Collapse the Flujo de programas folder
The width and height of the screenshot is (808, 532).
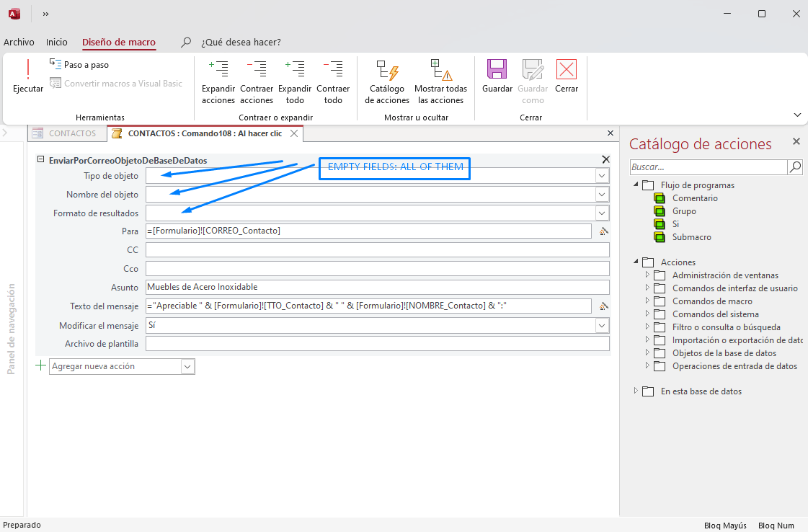click(636, 184)
